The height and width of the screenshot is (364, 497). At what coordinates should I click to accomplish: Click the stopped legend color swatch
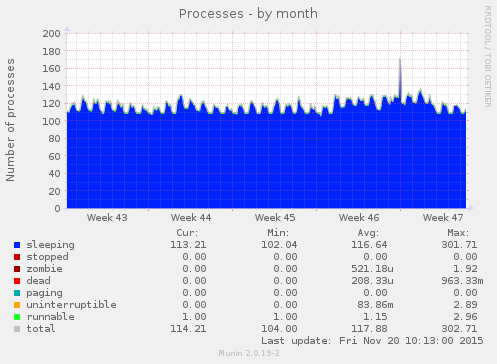pyautogui.click(x=17, y=257)
